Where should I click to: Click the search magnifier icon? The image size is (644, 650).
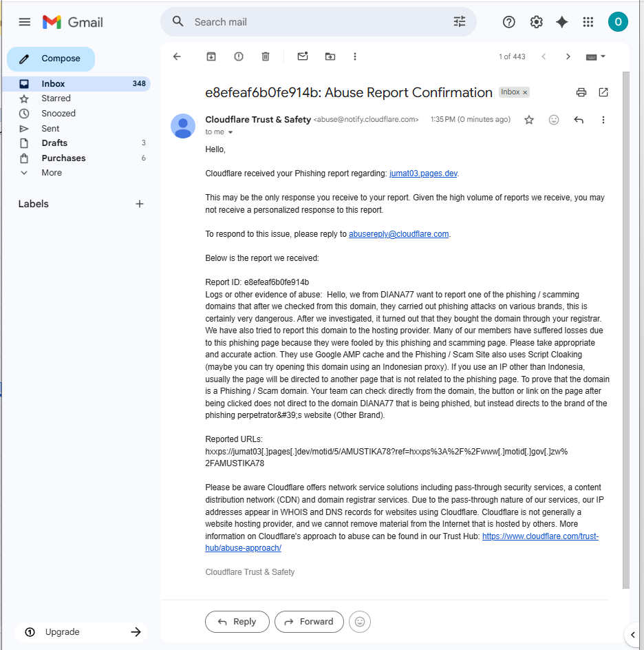coord(178,21)
